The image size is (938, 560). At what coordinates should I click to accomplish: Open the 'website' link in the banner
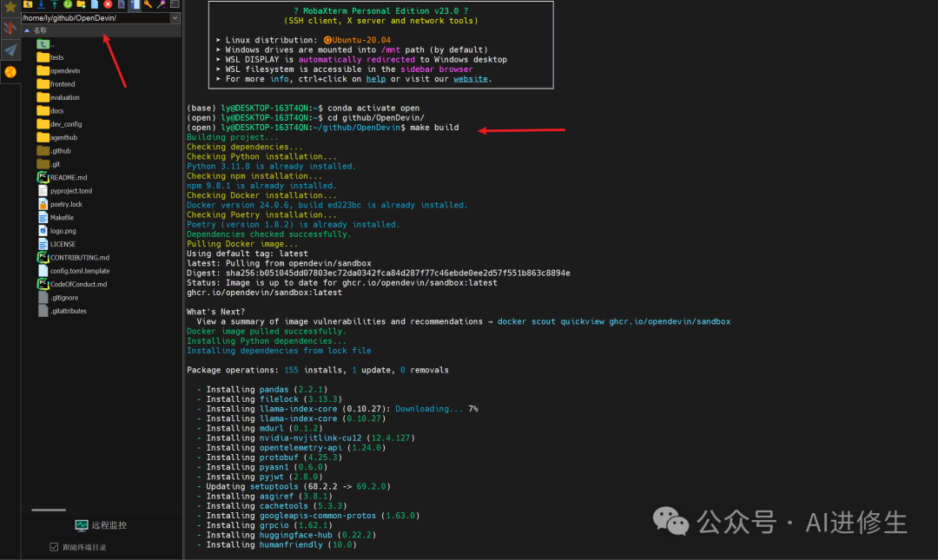tap(470, 79)
